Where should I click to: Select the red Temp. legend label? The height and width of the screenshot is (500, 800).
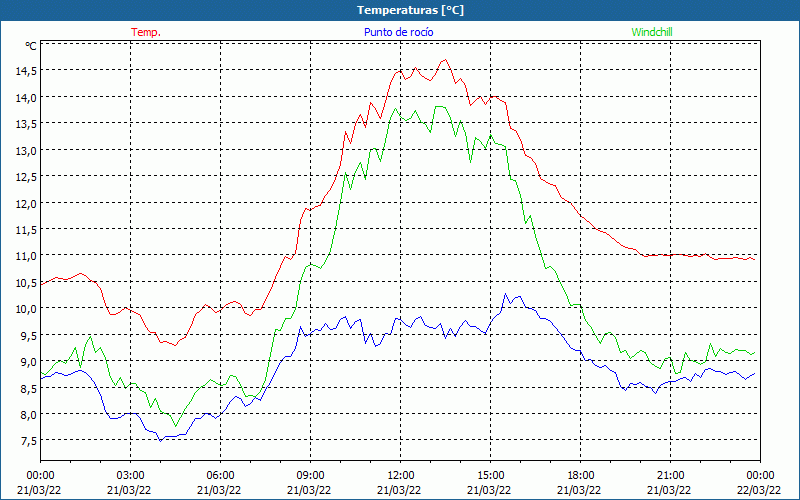146,32
